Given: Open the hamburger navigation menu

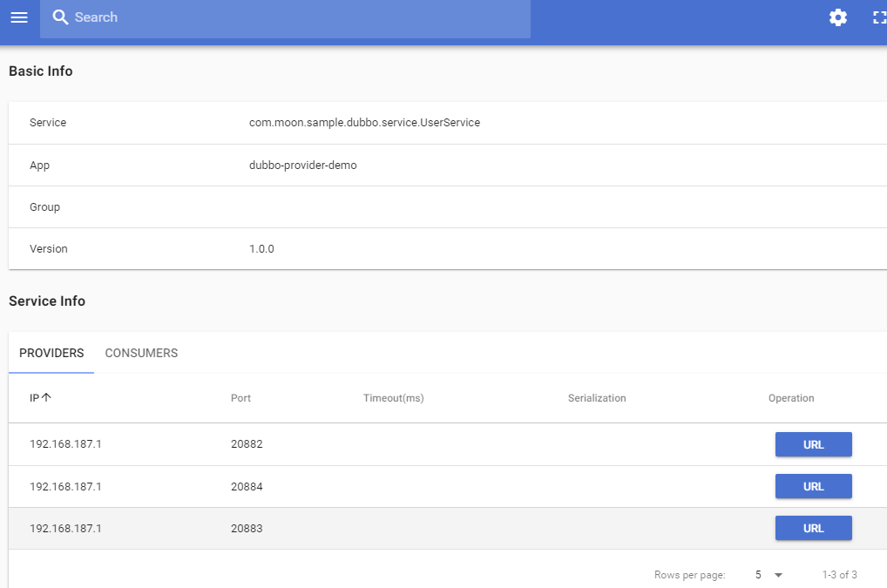Looking at the screenshot, I should [19, 17].
